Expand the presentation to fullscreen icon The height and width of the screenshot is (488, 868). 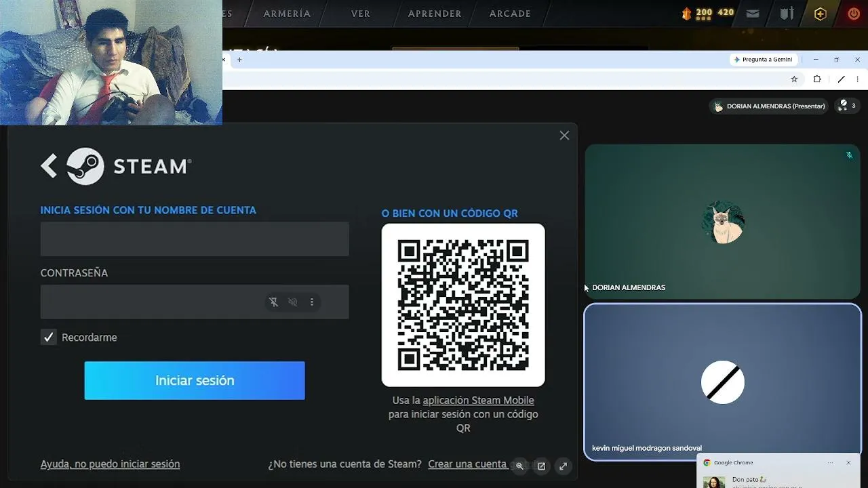coord(563,466)
